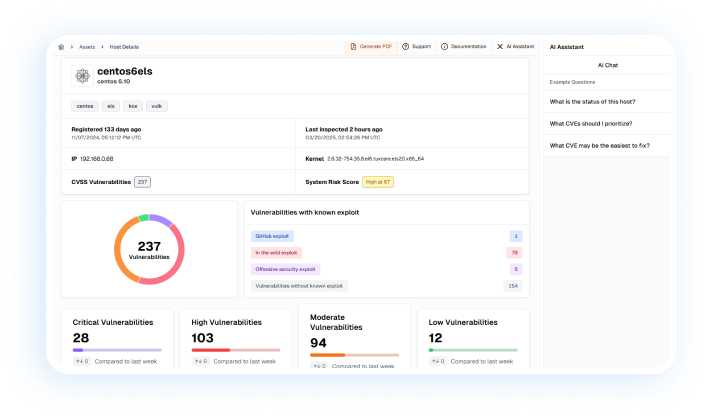This screenshot has width=708, height=417.
Task: Click Critical Vulnerabilities count 28
Action: coord(81,338)
